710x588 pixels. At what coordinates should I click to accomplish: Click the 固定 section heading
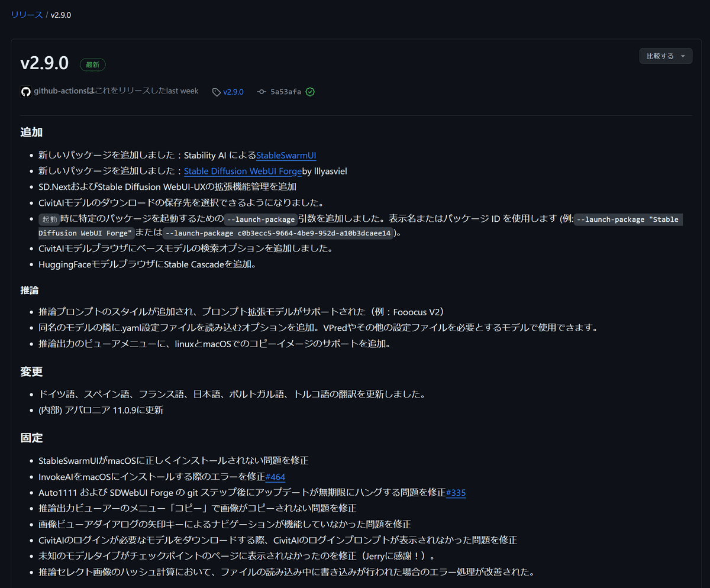pyautogui.click(x=31, y=438)
